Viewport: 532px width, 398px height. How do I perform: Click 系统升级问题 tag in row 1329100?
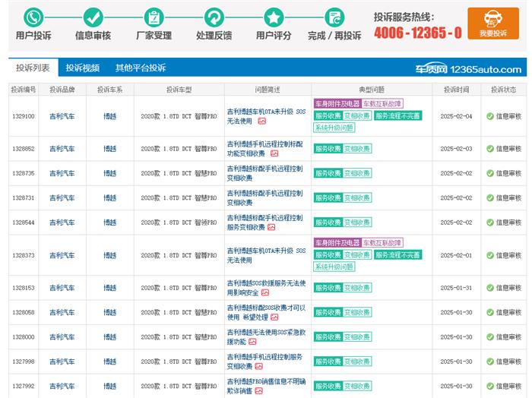coord(334,128)
